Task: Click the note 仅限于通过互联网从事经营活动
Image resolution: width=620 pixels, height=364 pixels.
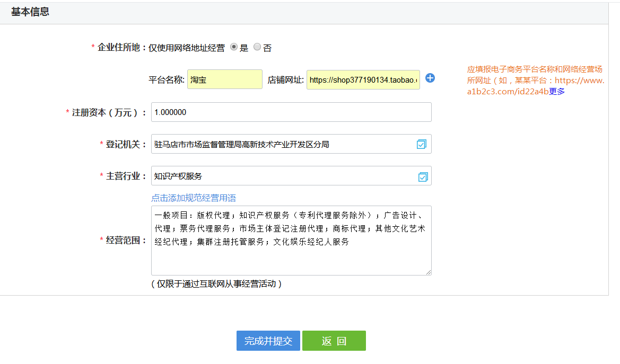Action: (x=216, y=284)
